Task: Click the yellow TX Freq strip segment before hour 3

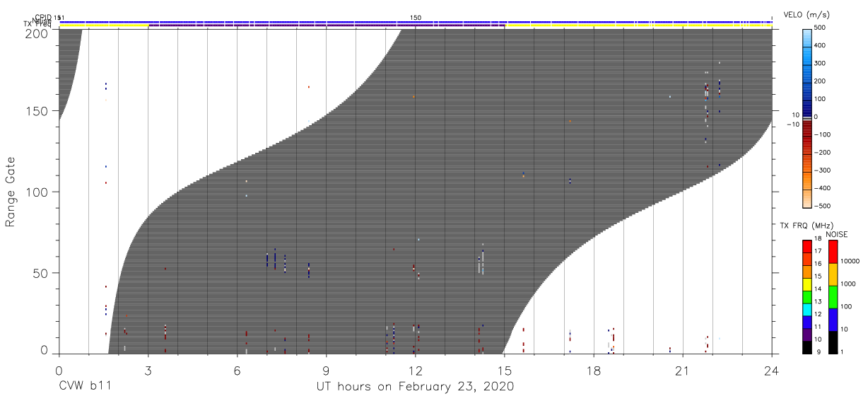Action: pyautogui.click(x=104, y=26)
